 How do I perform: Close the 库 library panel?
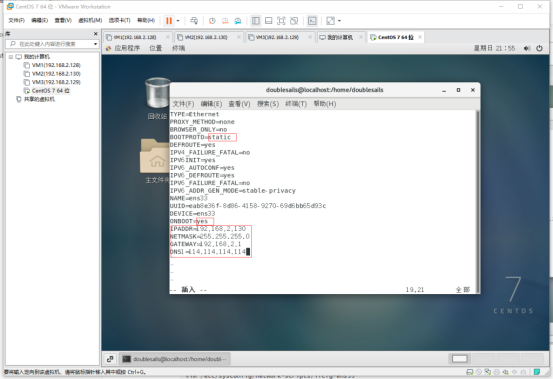(x=96, y=33)
